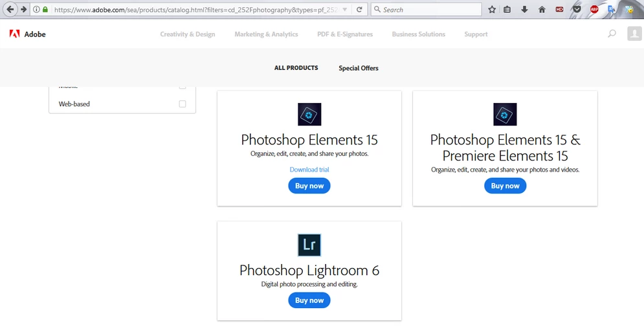Check the Web-based filter checkbox

point(183,104)
